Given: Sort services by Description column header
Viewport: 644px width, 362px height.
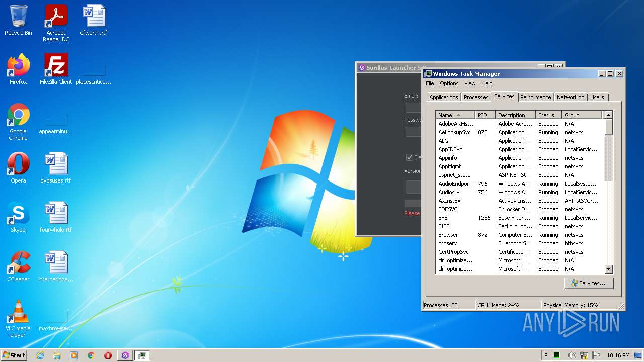Looking at the screenshot, I should click(515, 115).
